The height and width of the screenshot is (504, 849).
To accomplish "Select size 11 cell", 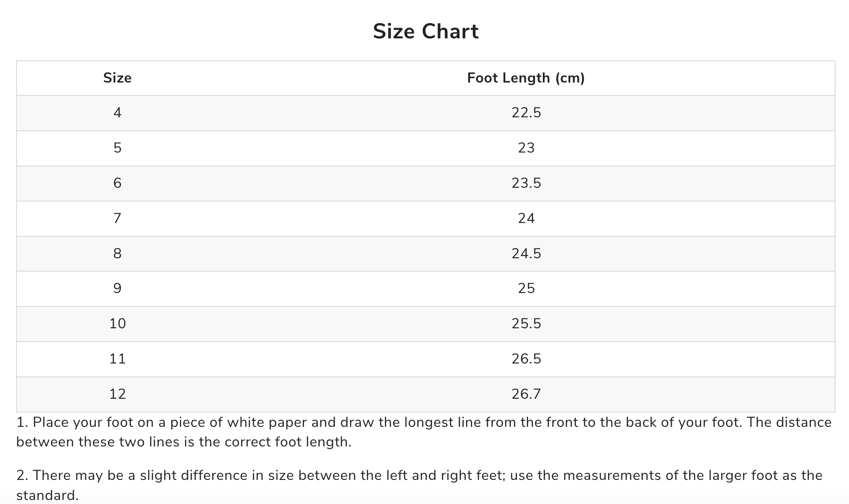I will [x=117, y=359].
